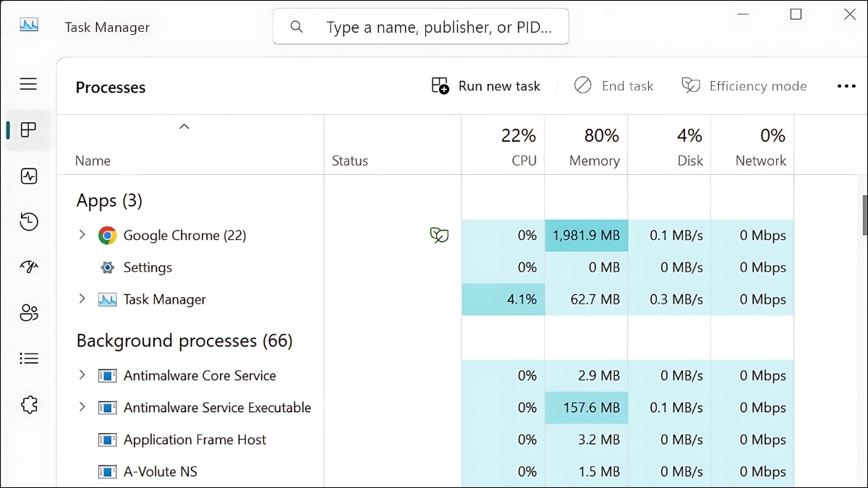Click the Task Manager title bar icon
This screenshot has height=488, width=868.
pyautogui.click(x=29, y=25)
